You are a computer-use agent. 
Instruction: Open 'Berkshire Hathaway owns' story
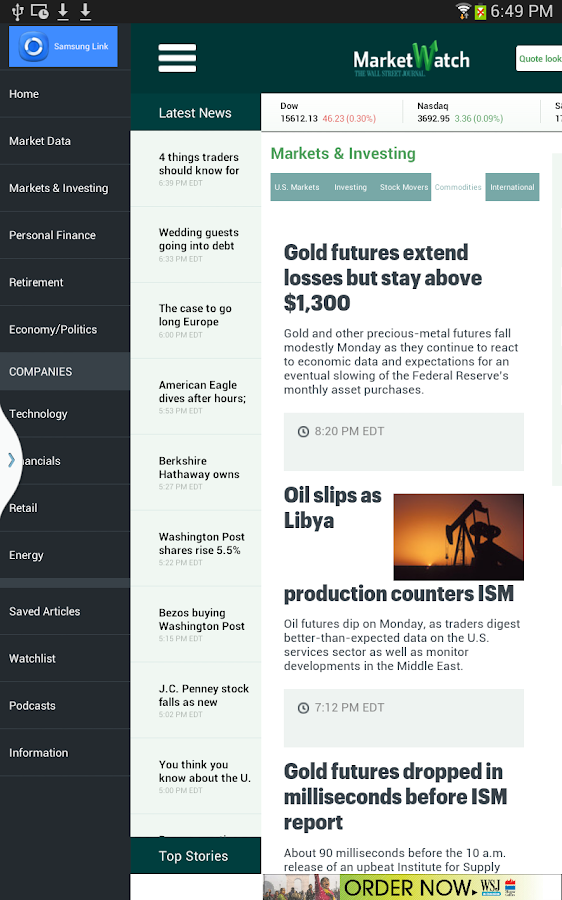196,473
